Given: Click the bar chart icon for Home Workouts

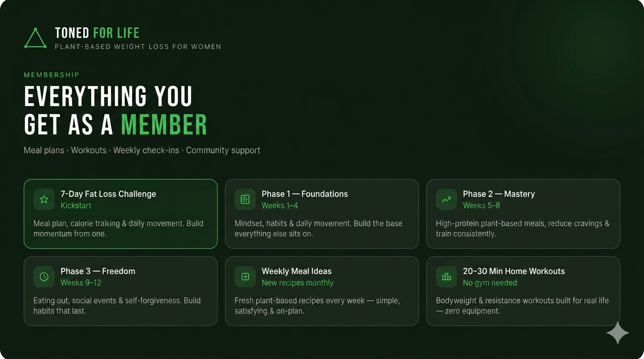Looking at the screenshot, I should click(446, 277).
